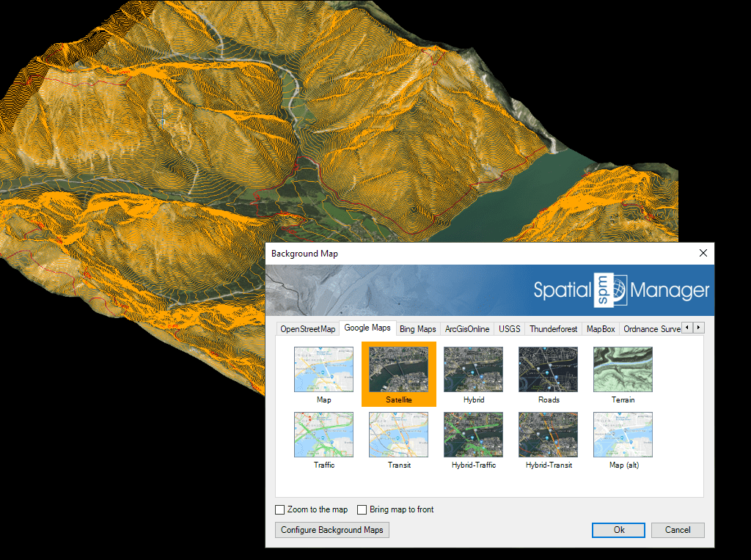
Task: Switch to the USGS tab
Action: [x=509, y=329]
